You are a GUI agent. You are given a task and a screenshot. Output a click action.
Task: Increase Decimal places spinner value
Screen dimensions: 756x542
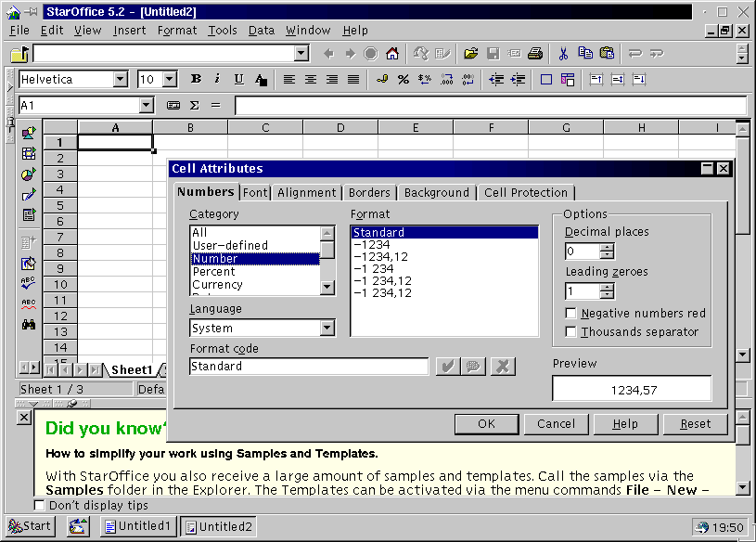608,248
